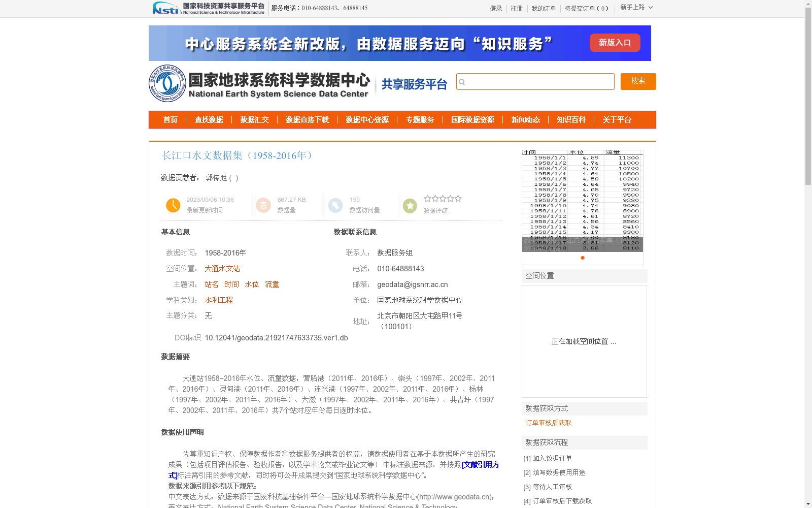Rate the dataset five stars
This screenshot has height=508, width=812.
[458, 199]
